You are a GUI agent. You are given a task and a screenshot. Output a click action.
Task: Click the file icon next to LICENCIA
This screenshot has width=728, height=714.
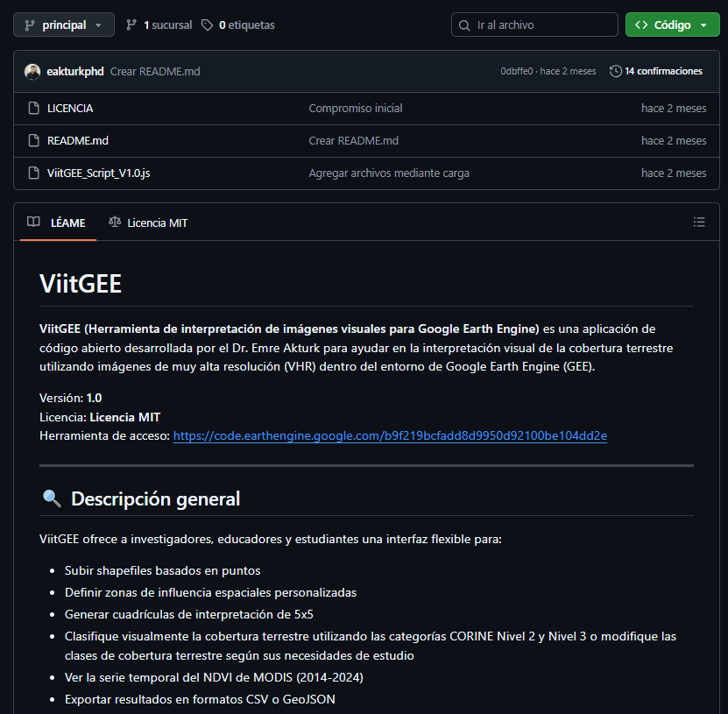pos(34,108)
